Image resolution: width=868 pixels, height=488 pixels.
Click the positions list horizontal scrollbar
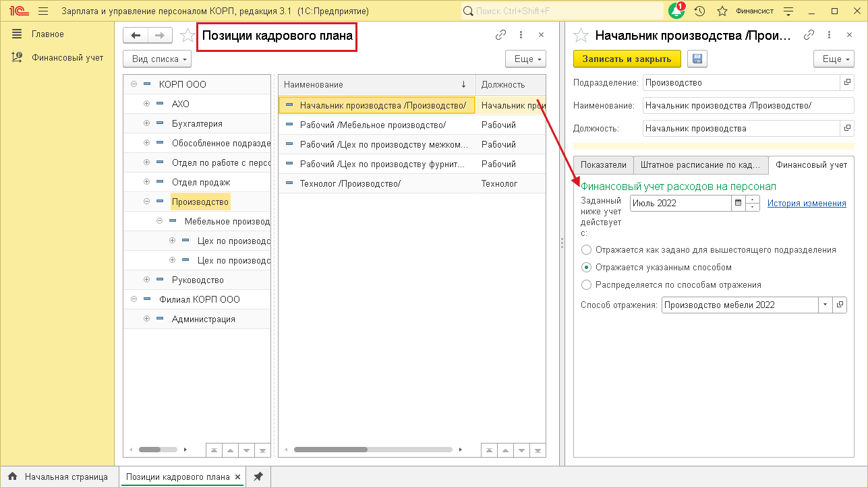[x=374, y=450]
